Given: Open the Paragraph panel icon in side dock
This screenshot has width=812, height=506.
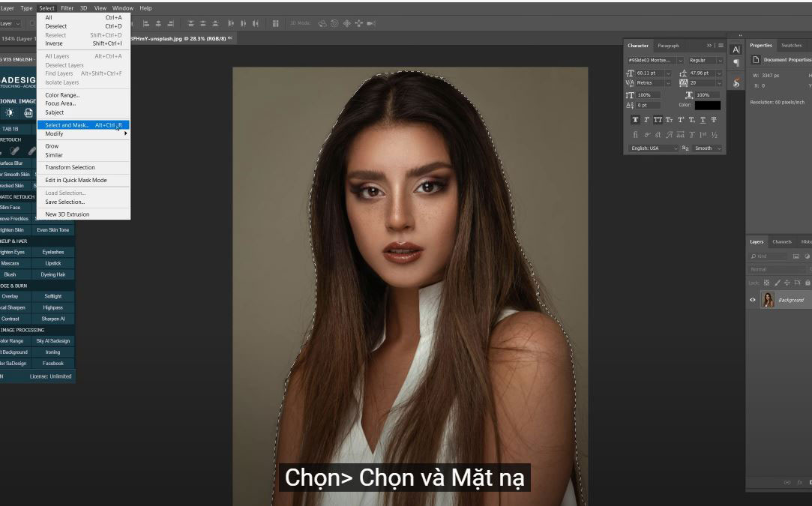Looking at the screenshot, I should [x=736, y=63].
